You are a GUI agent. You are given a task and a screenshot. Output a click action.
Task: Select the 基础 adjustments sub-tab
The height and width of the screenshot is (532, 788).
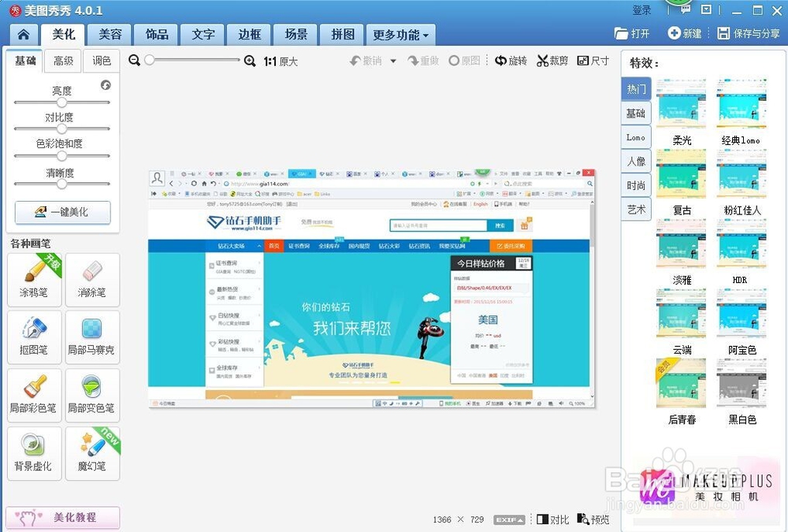pyautogui.click(x=24, y=61)
